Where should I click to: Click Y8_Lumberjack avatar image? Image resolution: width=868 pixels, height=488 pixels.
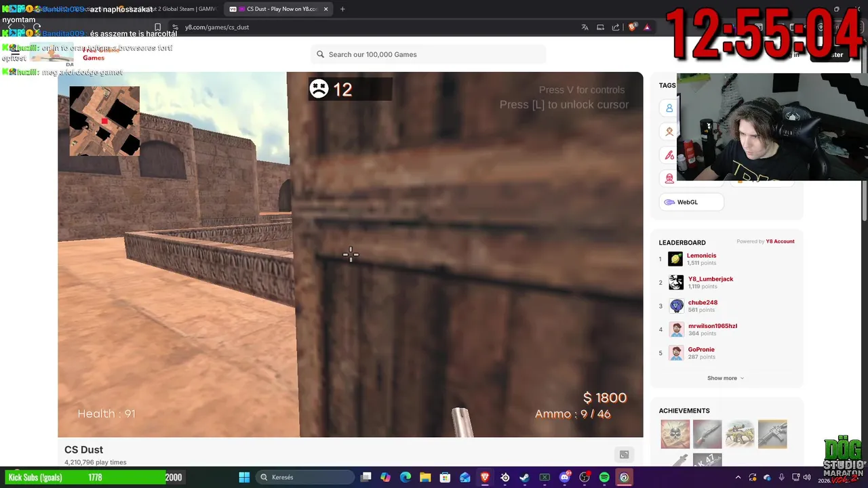coord(676,282)
